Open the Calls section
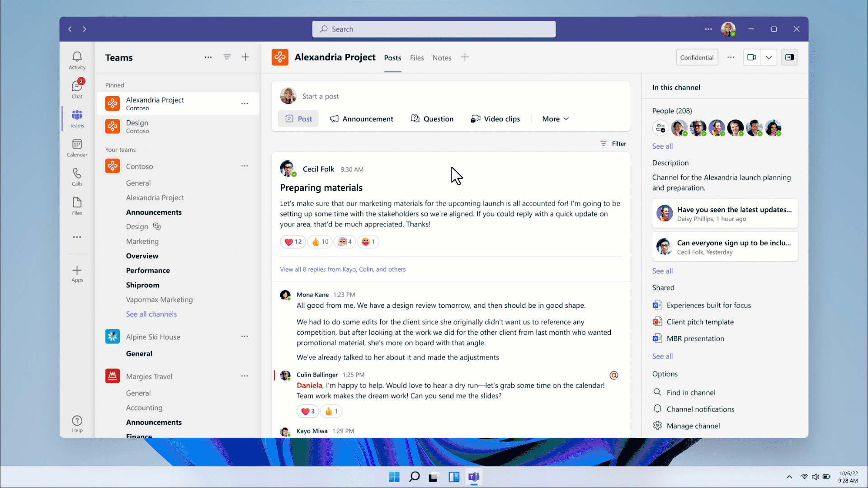The image size is (868, 488). tap(77, 176)
